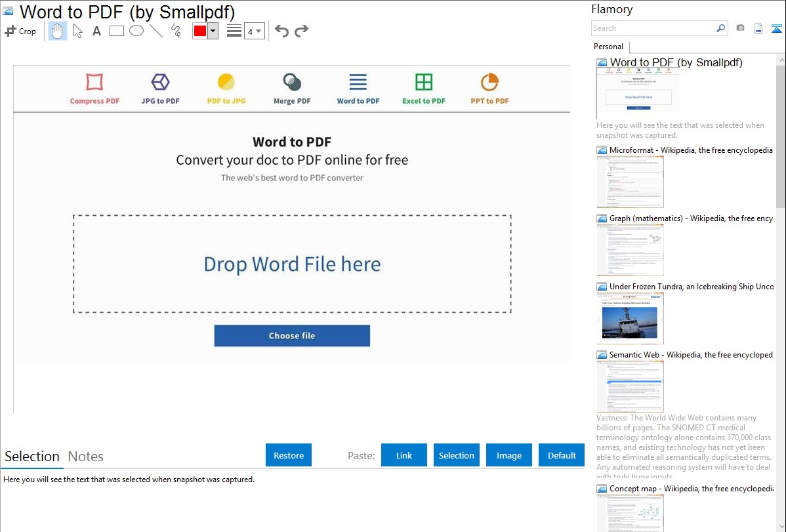Open the line width dropdown
The width and height of the screenshot is (786, 532).
pos(254,31)
